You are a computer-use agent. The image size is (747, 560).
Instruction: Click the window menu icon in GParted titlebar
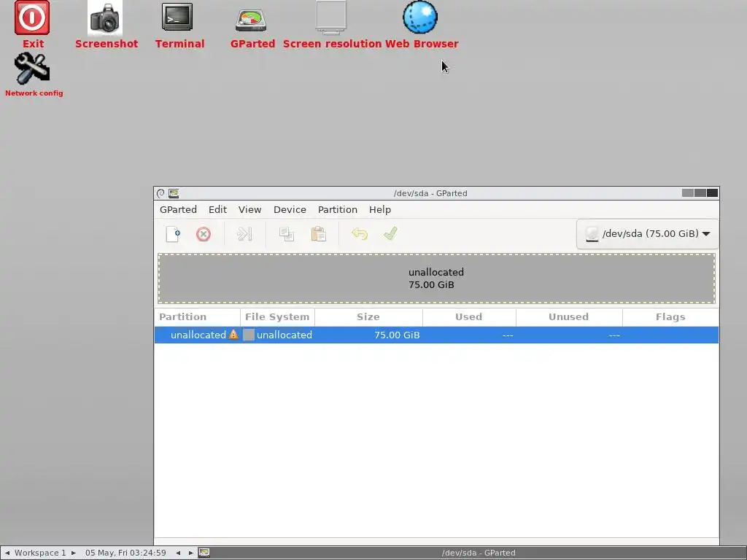[160, 192]
